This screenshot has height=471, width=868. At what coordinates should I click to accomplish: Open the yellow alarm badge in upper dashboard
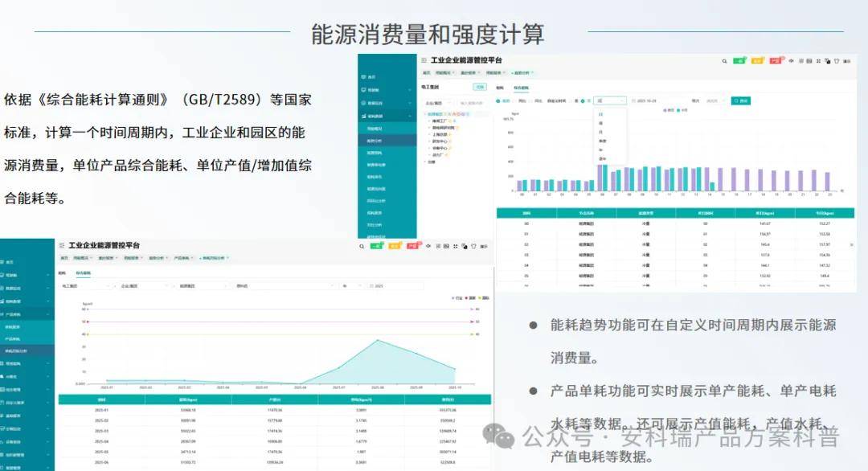[x=757, y=61]
